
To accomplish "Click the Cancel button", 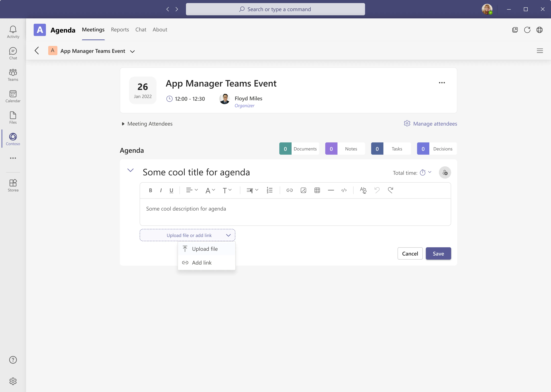I will point(410,253).
